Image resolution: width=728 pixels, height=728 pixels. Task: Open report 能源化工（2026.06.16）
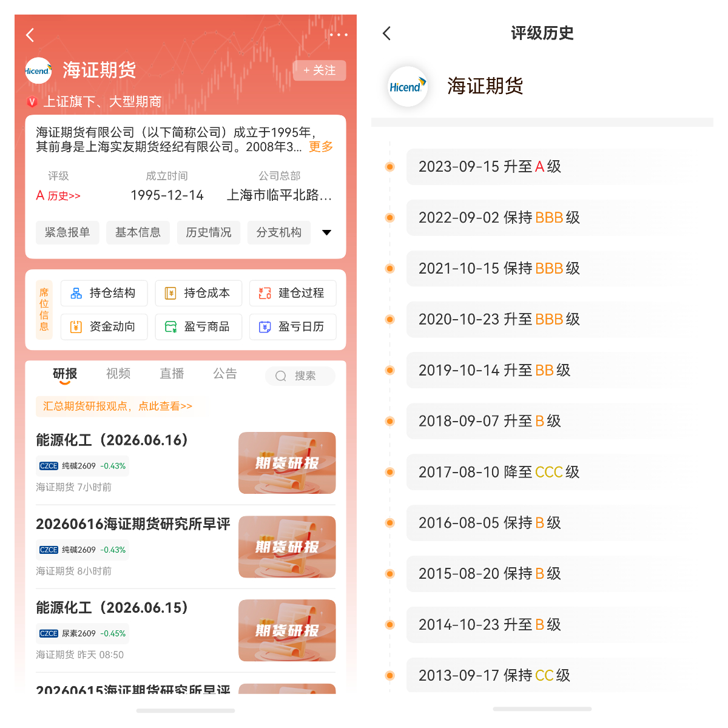[x=112, y=440]
